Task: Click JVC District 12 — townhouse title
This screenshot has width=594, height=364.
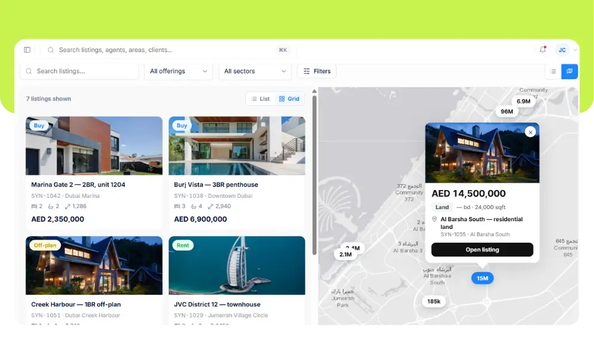Action: pyautogui.click(x=217, y=305)
